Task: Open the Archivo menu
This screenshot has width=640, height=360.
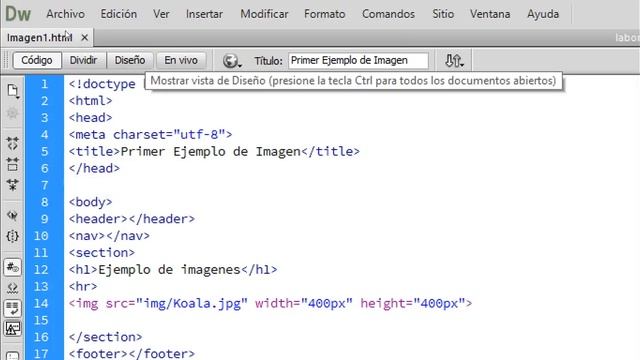Action: point(65,14)
